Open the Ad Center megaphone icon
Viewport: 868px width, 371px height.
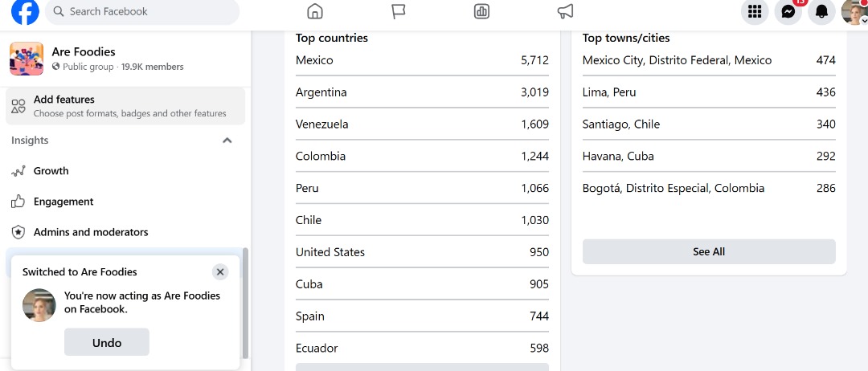(565, 11)
